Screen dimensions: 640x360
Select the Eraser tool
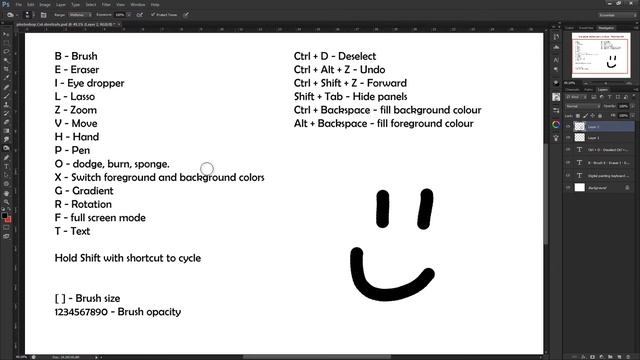[6, 122]
